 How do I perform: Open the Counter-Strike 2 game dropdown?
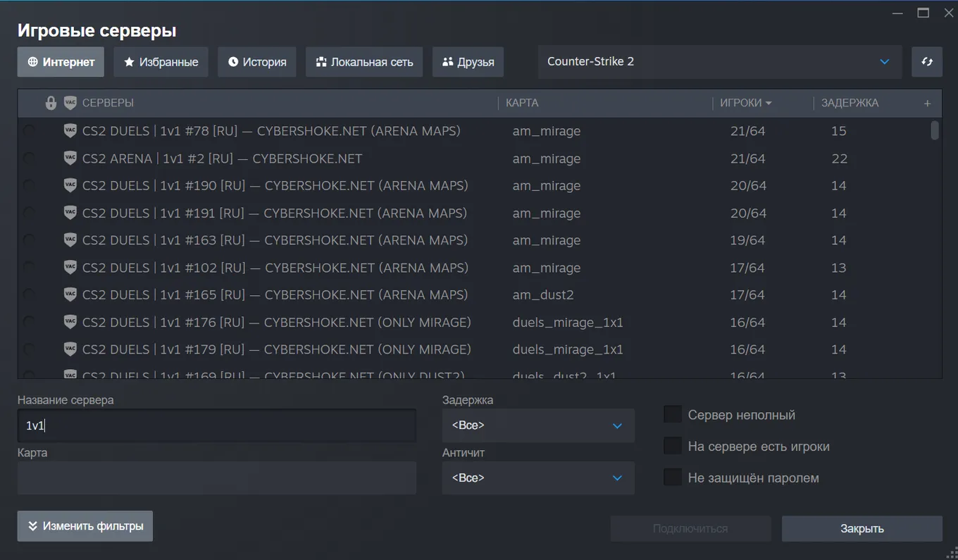point(720,62)
